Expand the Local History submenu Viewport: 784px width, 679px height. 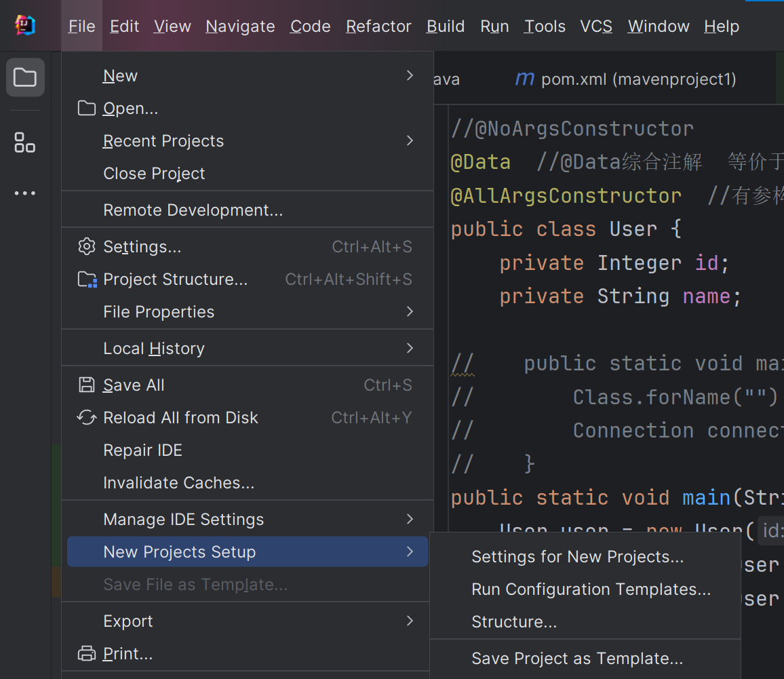410,348
